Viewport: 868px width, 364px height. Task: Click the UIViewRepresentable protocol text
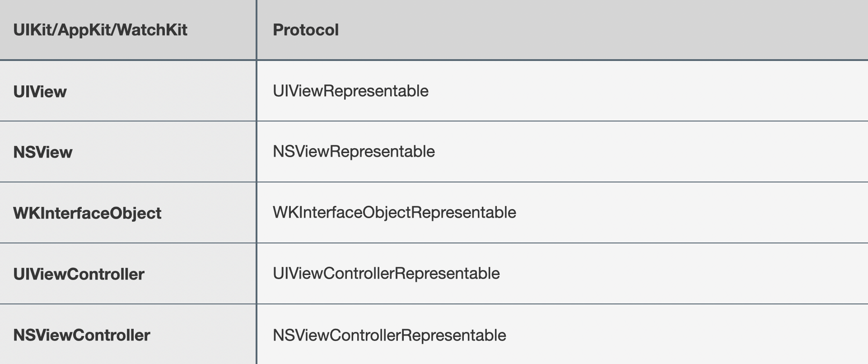point(350,91)
